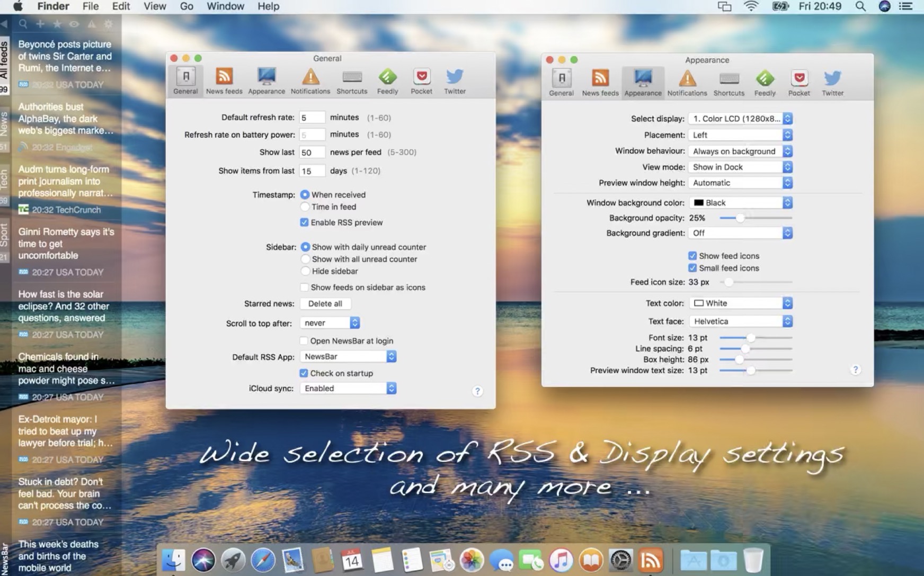This screenshot has width=924, height=576.
Task: Open the Text face Helvetica dropdown
Action: click(740, 321)
